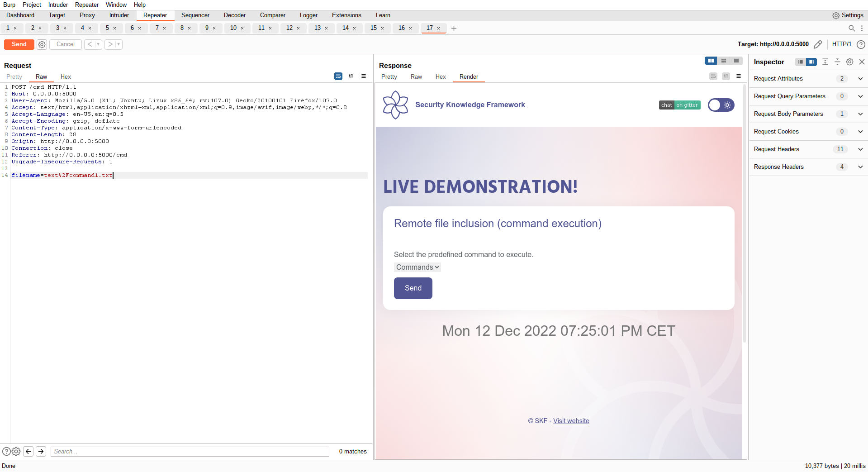The image size is (868, 472).
Task: Click response render vertical scrollbar
Action: [x=745, y=213]
